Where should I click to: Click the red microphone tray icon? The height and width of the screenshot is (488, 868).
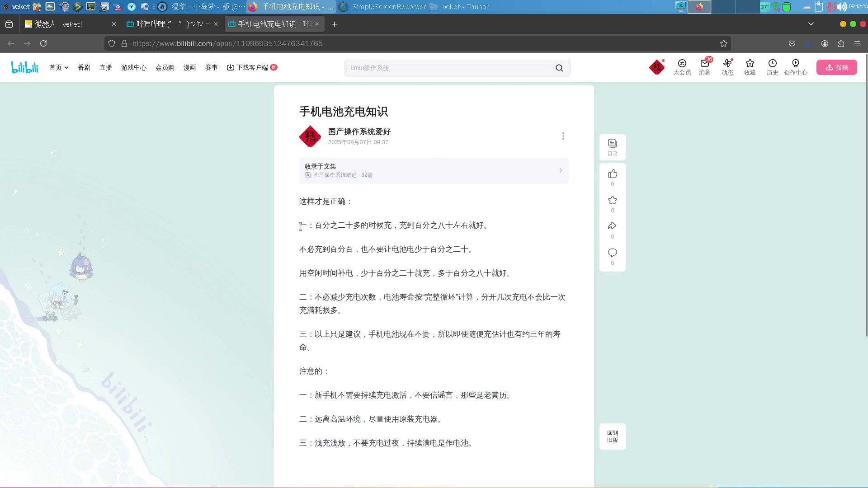pos(830,6)
